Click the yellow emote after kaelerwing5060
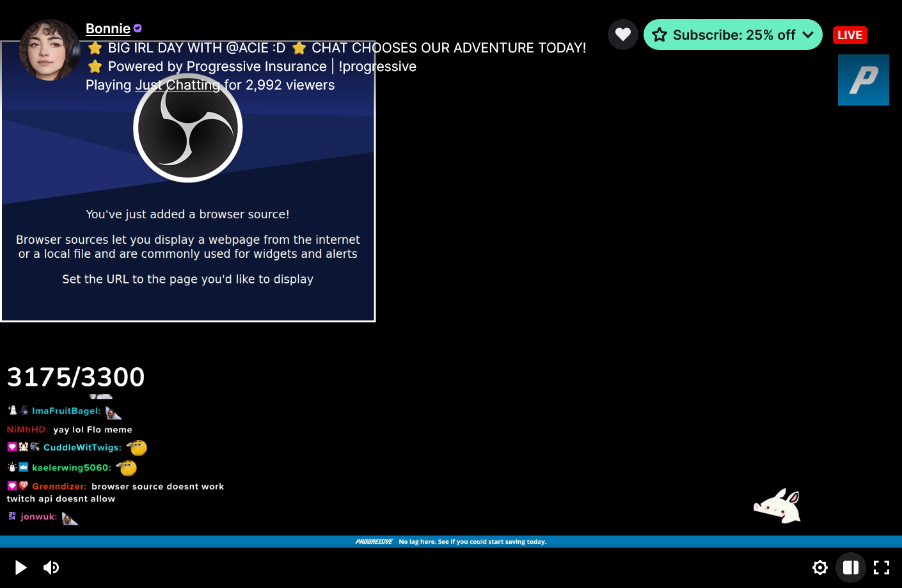The image size is (902, 588). click(127, 468)
